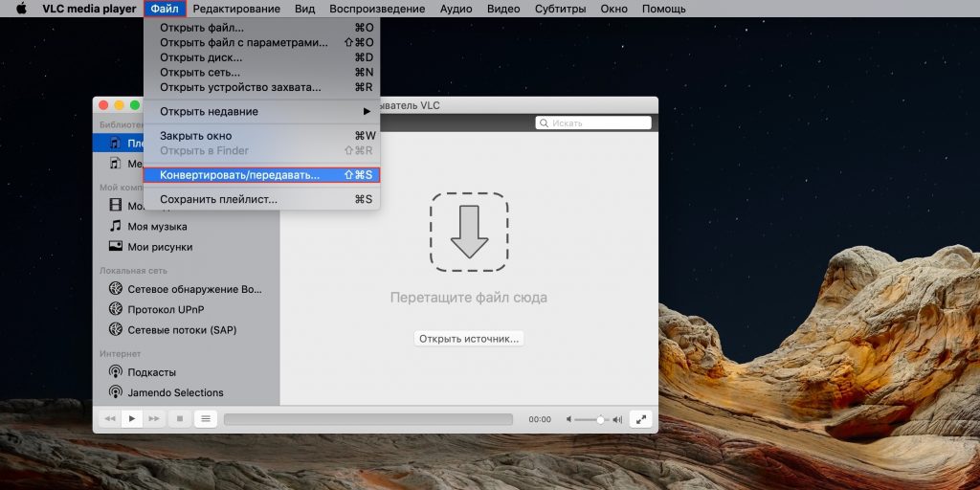This screenshot has height=490, width=980.
Task: Click the Протокол UPnP network icon
Action: click(x=115, y=309)
